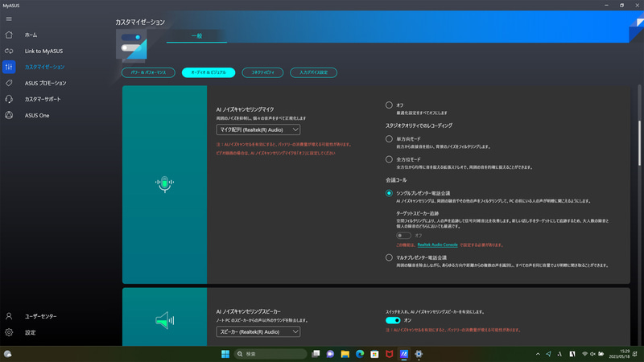Open McAfee from taskbar
This screenshot has height=362, width=644.
pyautogui.click(x=390, y=354)
